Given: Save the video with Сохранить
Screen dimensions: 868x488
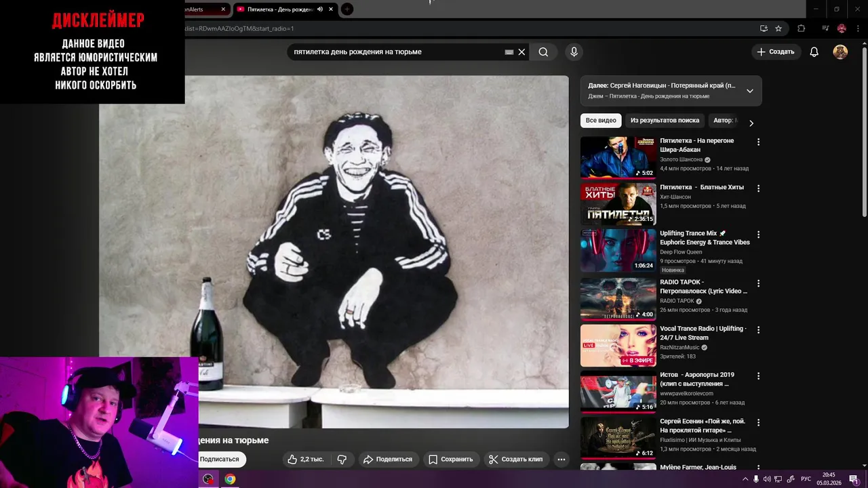Looking at the screenshot, I should [x=451, y=460].
